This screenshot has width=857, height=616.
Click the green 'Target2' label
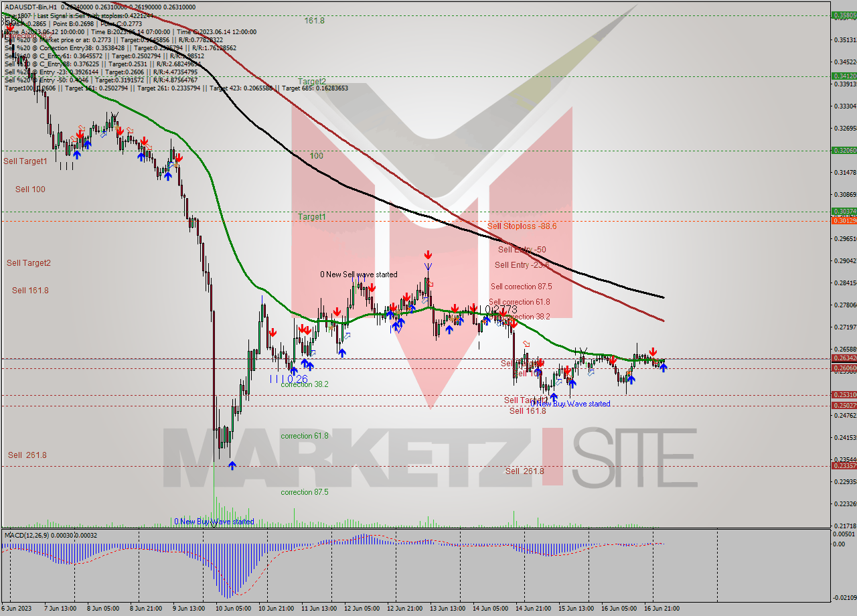[312, 81]
